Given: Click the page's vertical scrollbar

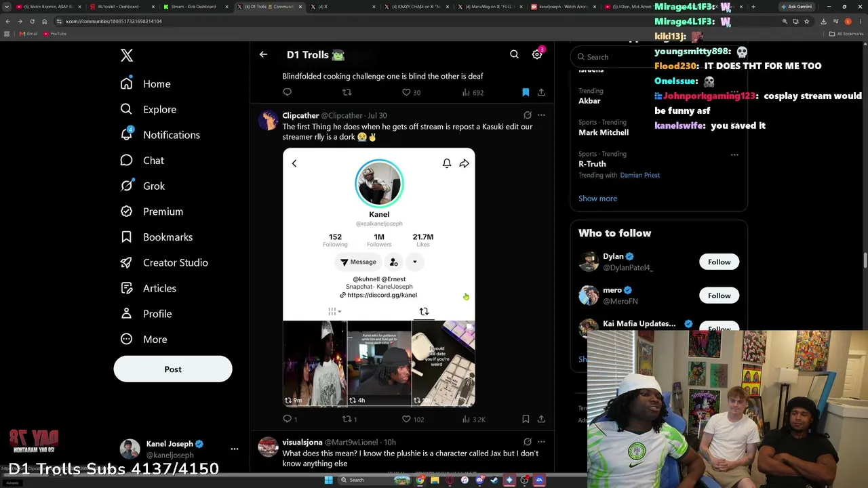Looking at the screenshot, I should coord(865,260).
